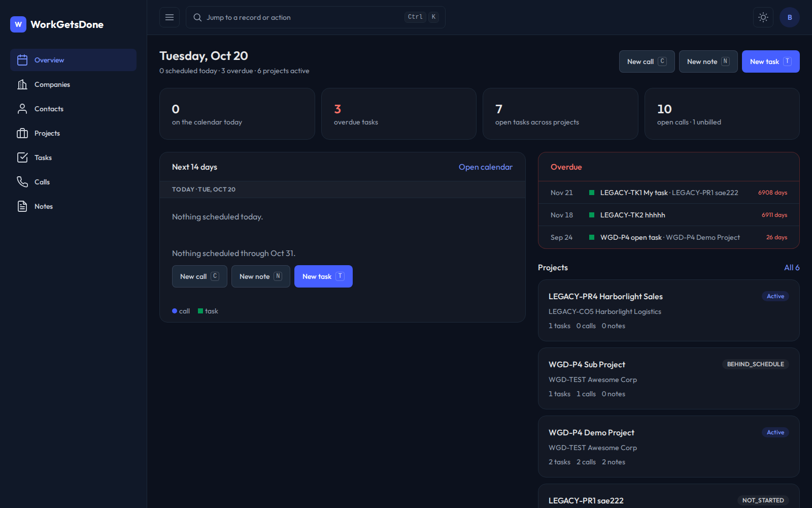Click the Contacts person icon
The height and width of the screenshot is (508, 812).
pos(22,109)
